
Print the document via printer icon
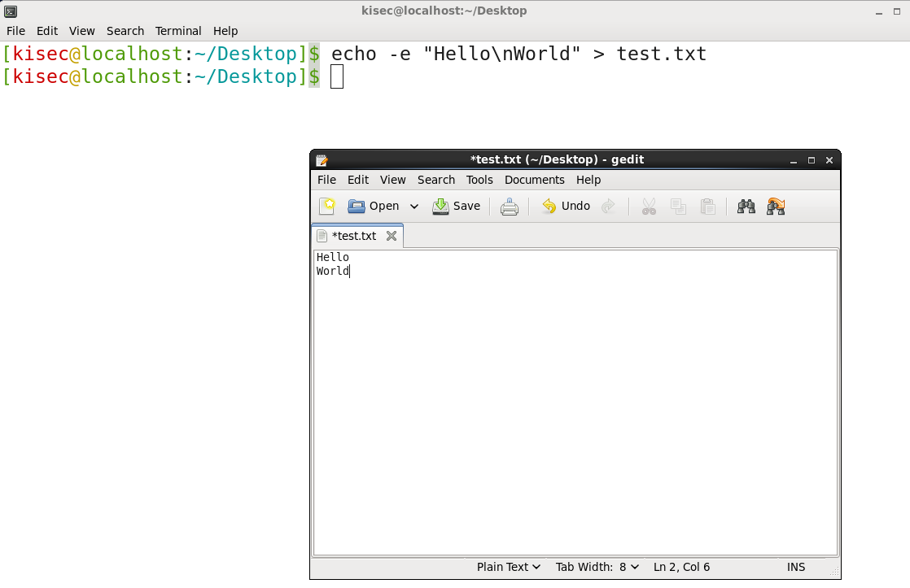[x=510, y=207]
